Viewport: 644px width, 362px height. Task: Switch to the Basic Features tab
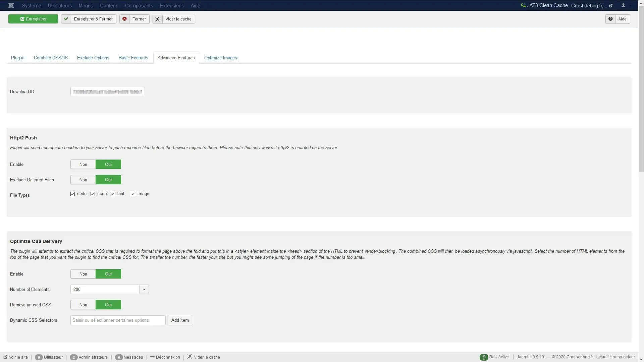click(133, 58)
